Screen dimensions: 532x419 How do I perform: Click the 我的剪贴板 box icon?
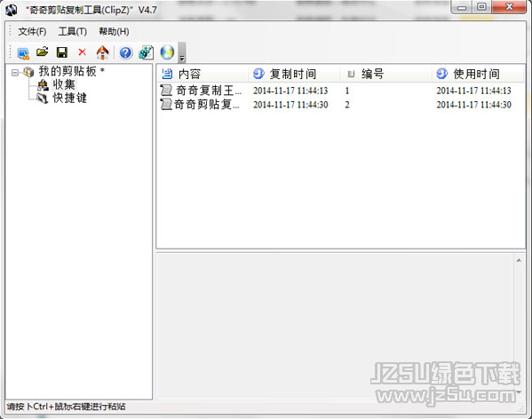[x=28, y=72]
